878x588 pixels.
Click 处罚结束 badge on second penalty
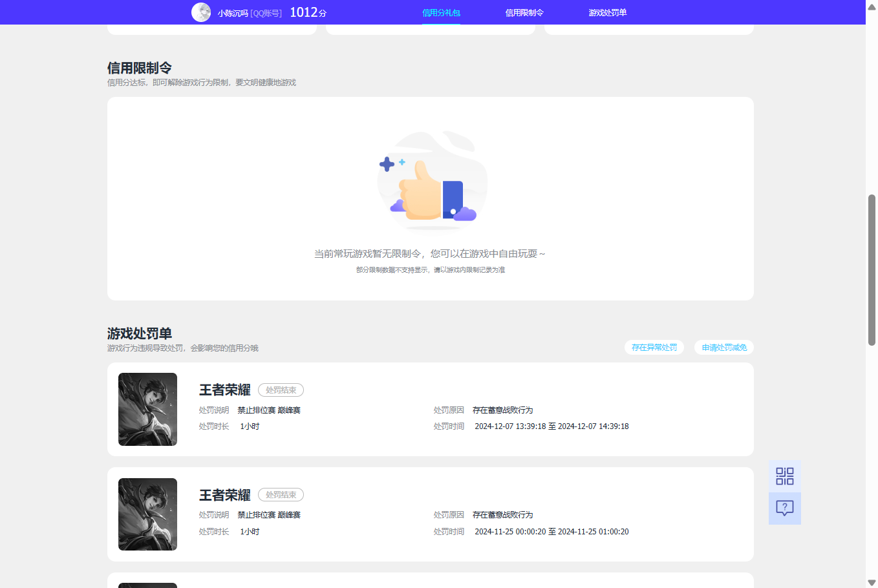(x=281, y=495)
